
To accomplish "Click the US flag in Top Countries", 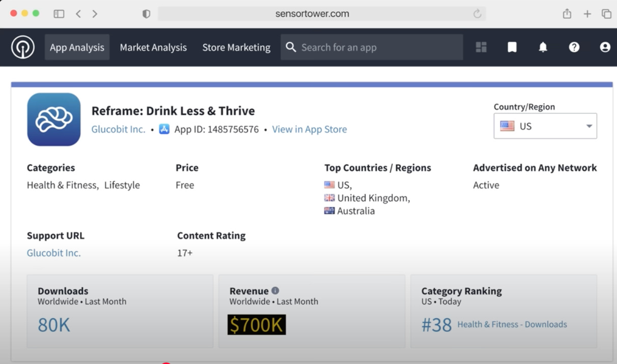I will click(329, 185).
